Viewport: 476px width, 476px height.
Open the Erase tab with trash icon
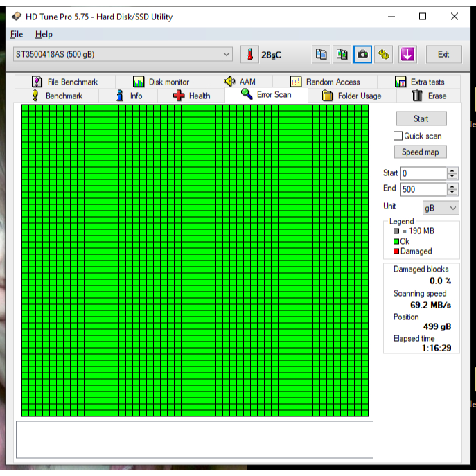coord(429,96)
